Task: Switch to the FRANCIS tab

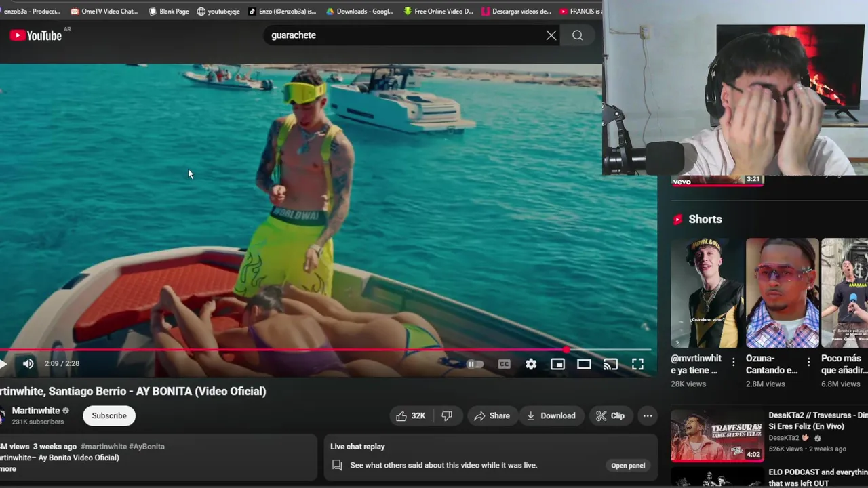Action: 580,12
